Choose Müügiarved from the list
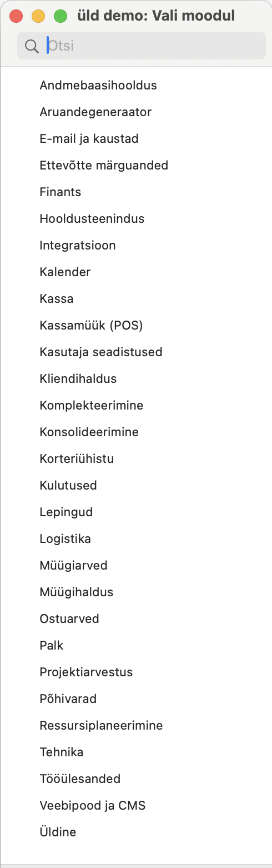The height and width of the screenshot is (868, 272). (x=74, y=566)
